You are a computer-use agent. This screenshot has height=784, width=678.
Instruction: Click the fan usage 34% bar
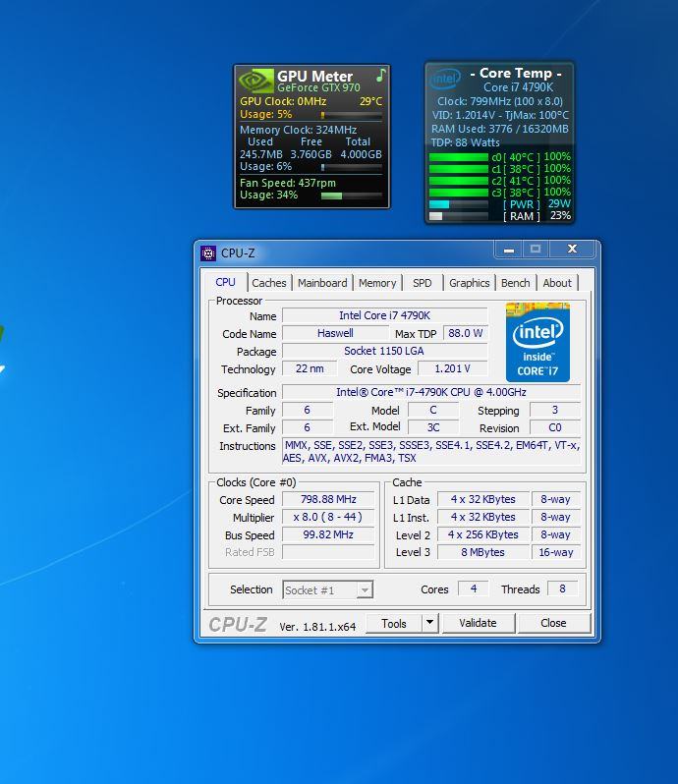click(x=352, y=196)
